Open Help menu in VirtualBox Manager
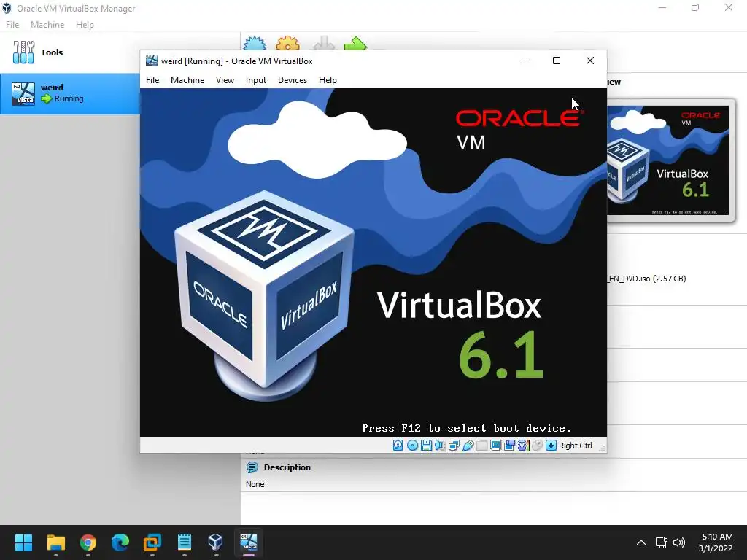Screen dimensions: 747x560 tap(85, 25)
